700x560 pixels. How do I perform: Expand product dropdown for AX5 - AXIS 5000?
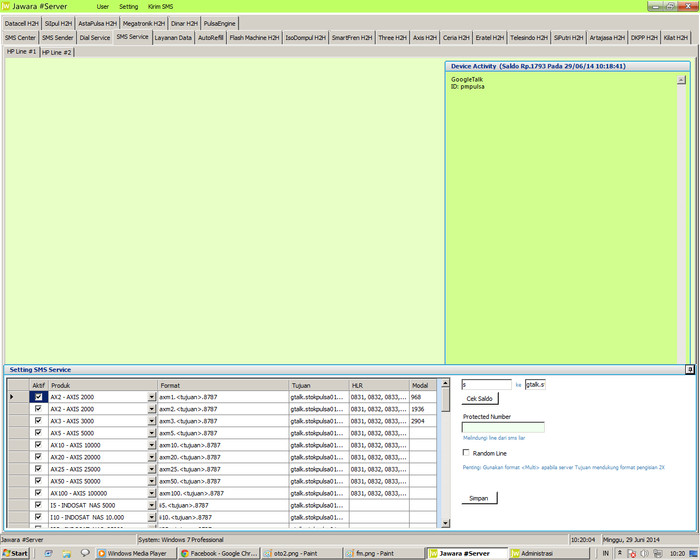152,433
